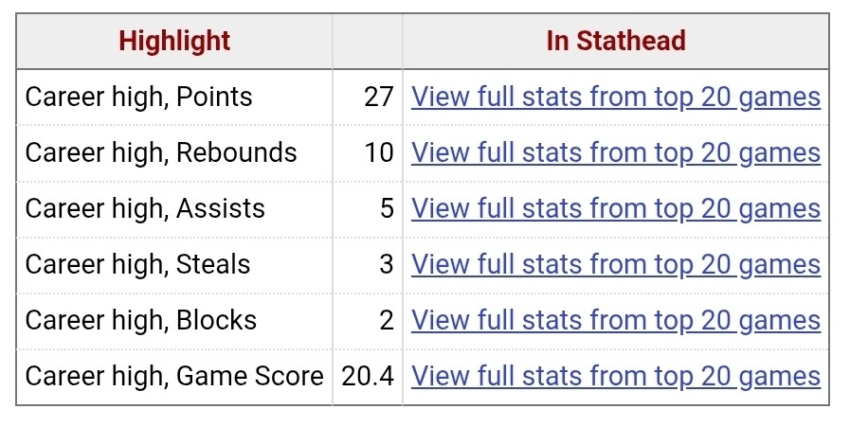Click the blocks value 2

(387, 320)
